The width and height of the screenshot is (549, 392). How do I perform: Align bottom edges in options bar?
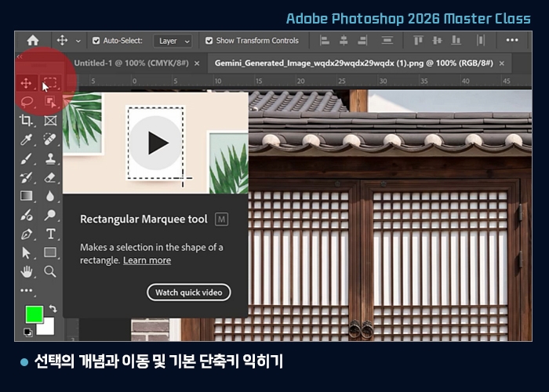456,41
